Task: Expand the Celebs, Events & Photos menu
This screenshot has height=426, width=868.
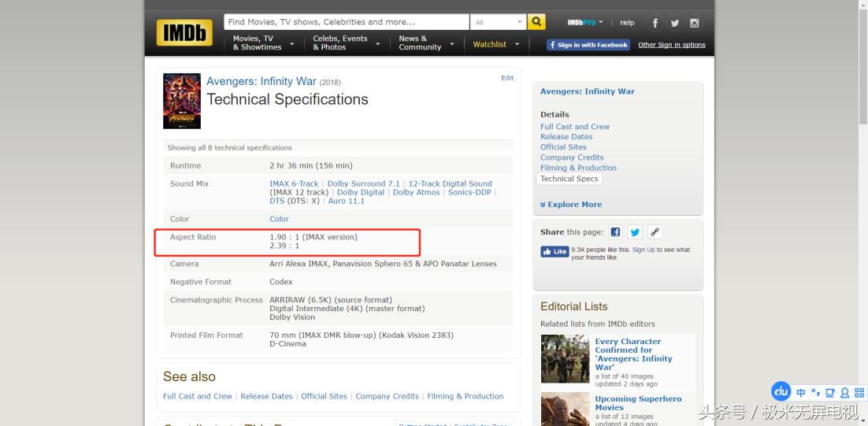Action: (347, 43)
